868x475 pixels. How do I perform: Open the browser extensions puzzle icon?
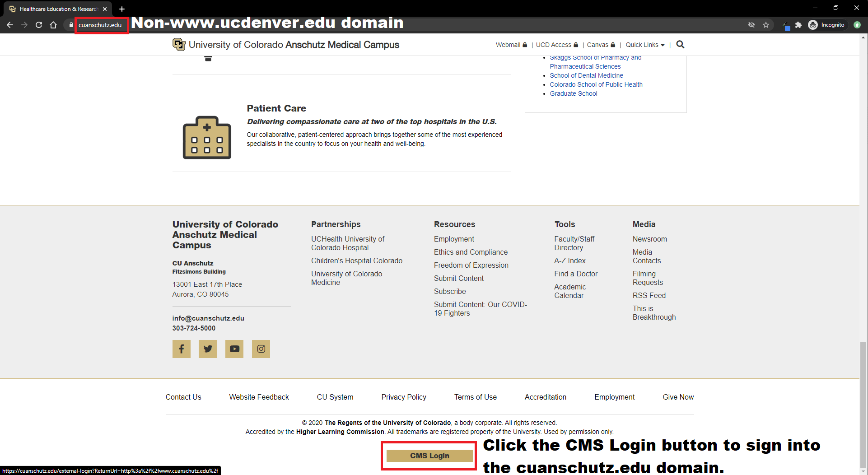coord(798,25)
